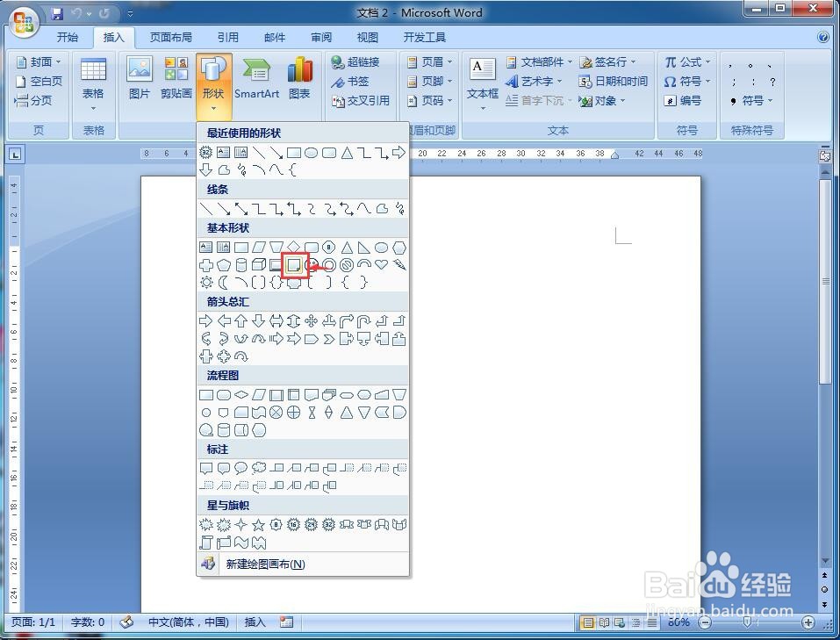
Task: Select the block arc shape
Action: coord(364,263)
